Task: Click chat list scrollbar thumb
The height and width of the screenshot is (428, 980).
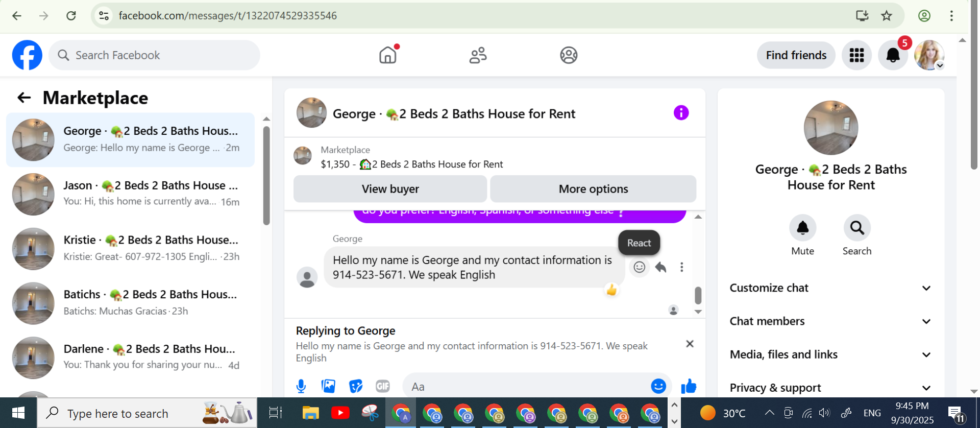Action: 266,175
